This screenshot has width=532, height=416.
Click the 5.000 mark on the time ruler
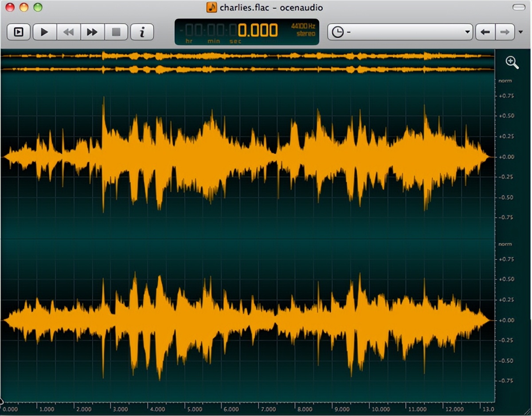[x=195, y=409]
